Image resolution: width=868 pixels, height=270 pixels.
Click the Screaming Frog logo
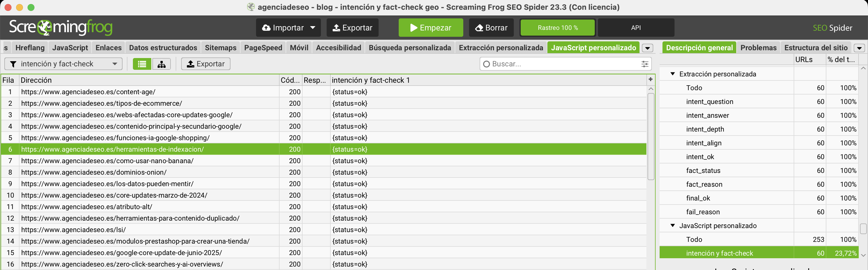(61, 27)
